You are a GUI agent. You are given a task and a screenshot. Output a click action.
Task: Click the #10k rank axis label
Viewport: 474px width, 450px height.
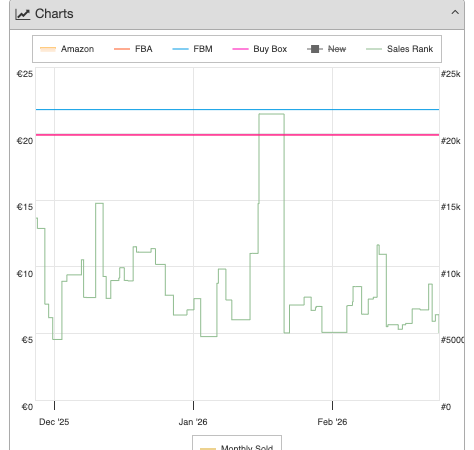[450, 274]
